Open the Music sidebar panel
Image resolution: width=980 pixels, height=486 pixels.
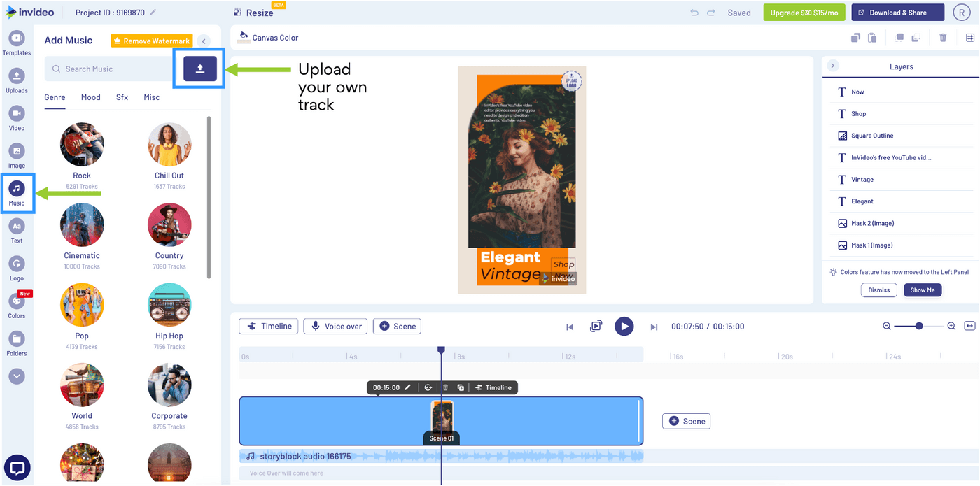coord(17,193)
